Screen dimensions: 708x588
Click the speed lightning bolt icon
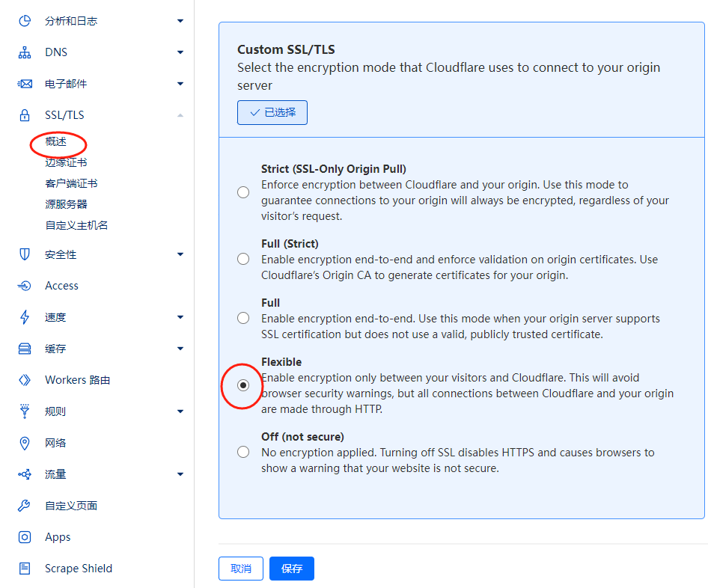click(x=25, y=317)
